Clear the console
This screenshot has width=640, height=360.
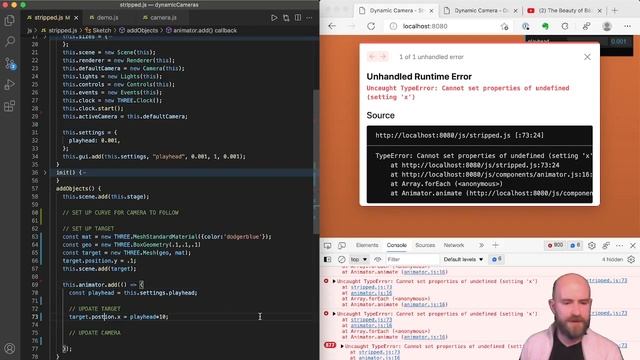342,260
